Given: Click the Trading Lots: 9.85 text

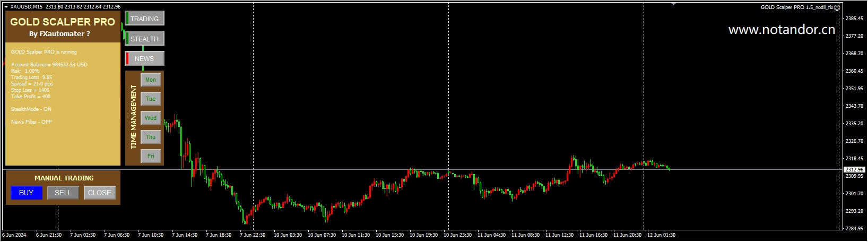Looking at the screenshot, I should point(31,77).
